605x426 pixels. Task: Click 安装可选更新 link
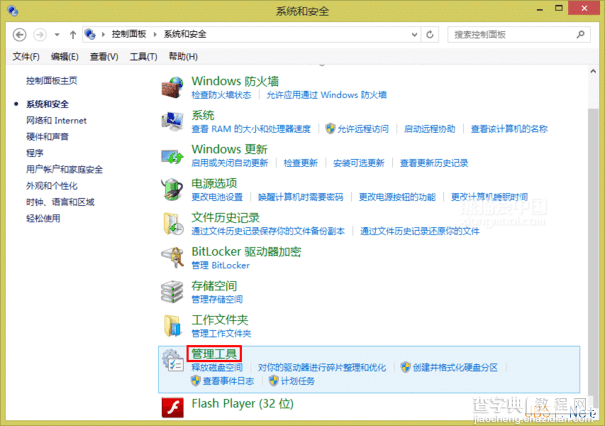tap(359, 163)
